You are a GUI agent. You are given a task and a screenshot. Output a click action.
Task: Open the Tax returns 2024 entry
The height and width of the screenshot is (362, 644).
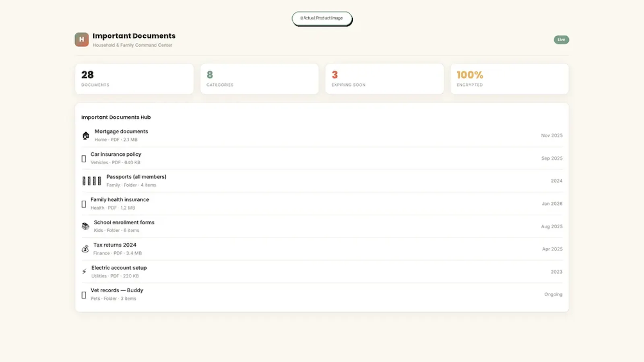[x=322, y=249]
